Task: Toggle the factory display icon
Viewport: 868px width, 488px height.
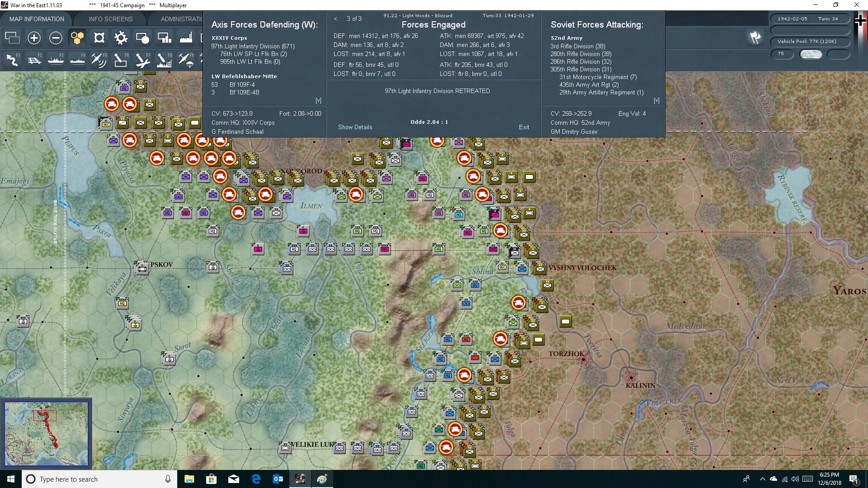Action: [x=186, y=38]
